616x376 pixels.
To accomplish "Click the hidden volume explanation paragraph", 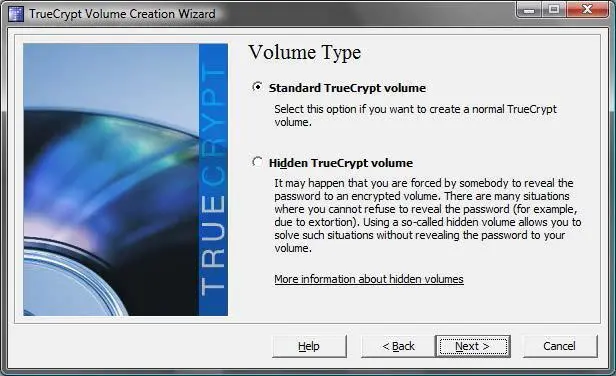I will 427,215.
